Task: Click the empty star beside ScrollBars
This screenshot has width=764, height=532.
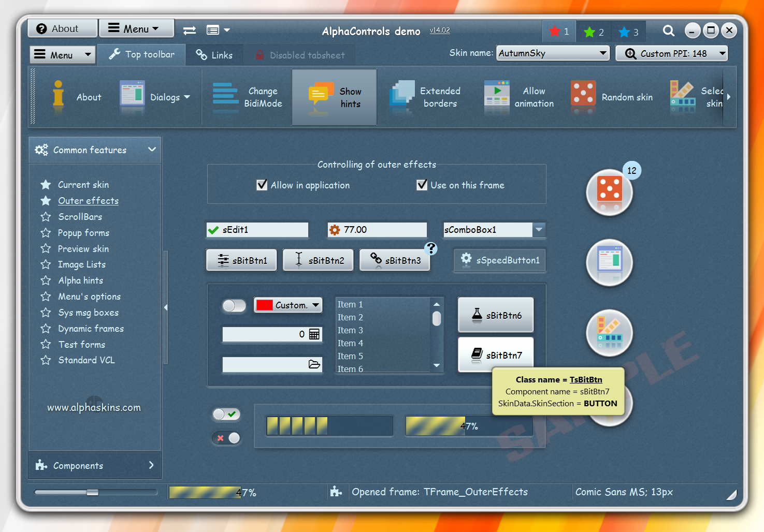Action: tap(46, 217)
